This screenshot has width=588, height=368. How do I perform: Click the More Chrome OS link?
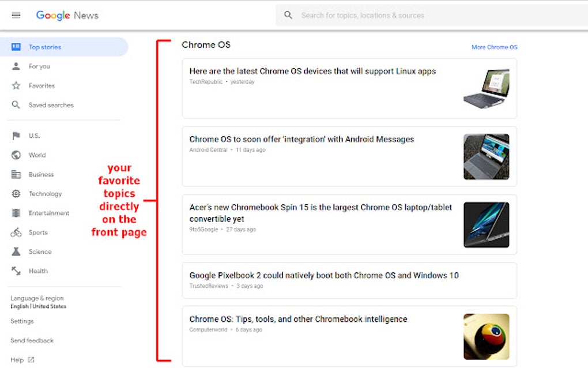(x=494, y=47)
